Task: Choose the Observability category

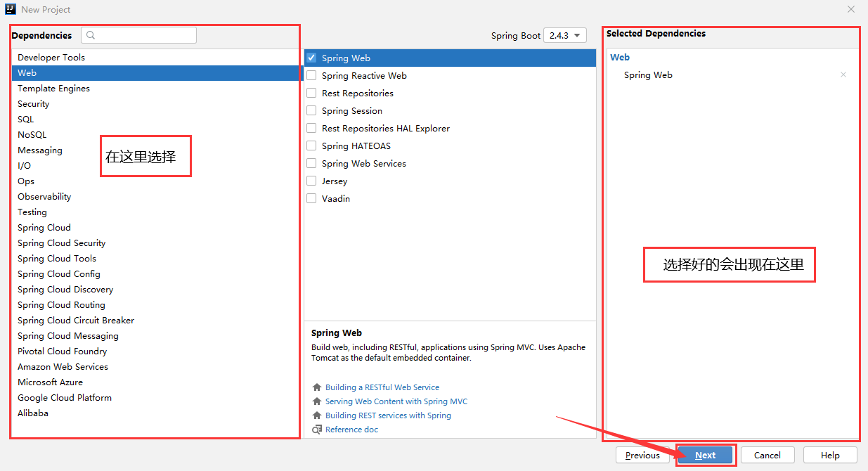Action: [156, 197]
